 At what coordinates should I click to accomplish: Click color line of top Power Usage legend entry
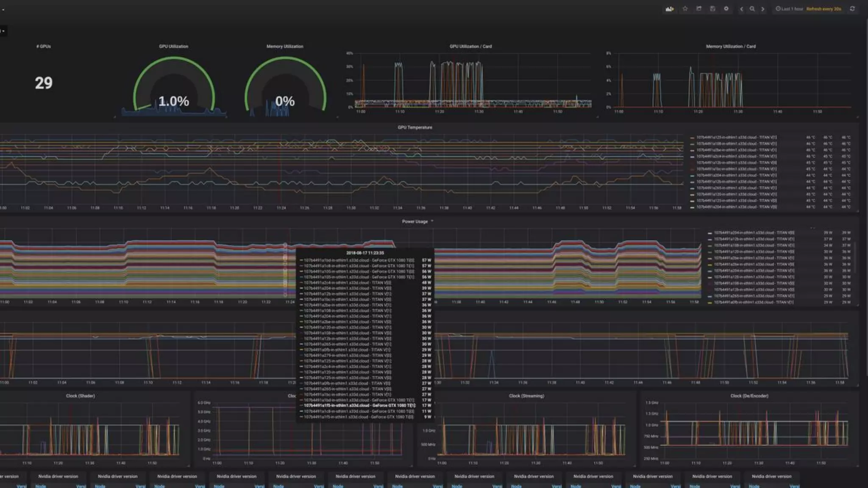tap(710, 233)
